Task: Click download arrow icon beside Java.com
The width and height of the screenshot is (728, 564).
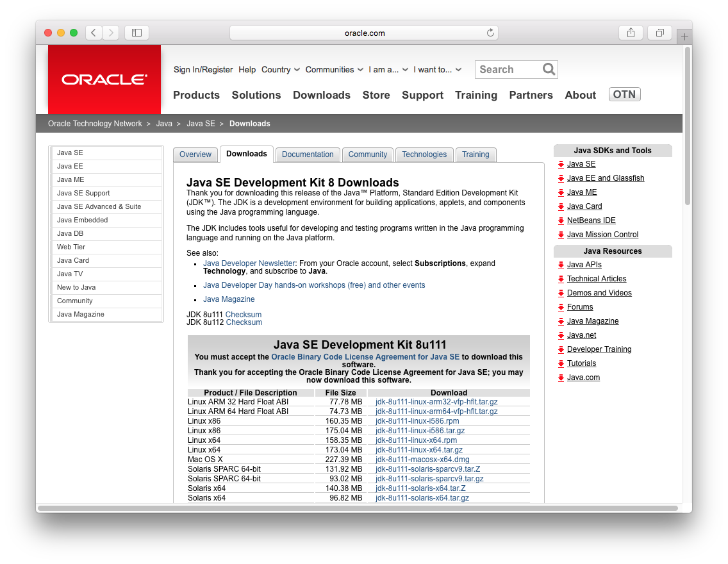Action: (561, 378)
